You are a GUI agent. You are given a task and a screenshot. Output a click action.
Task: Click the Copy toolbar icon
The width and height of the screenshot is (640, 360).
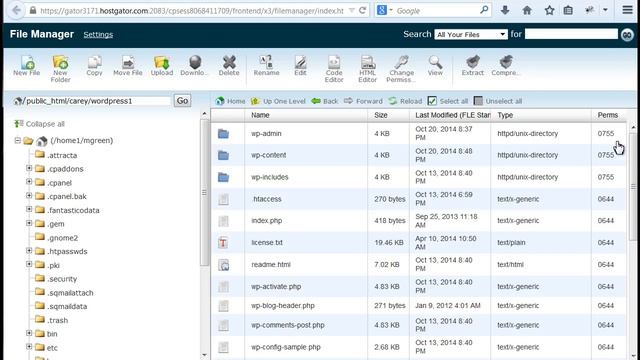(x=94, y=66)
